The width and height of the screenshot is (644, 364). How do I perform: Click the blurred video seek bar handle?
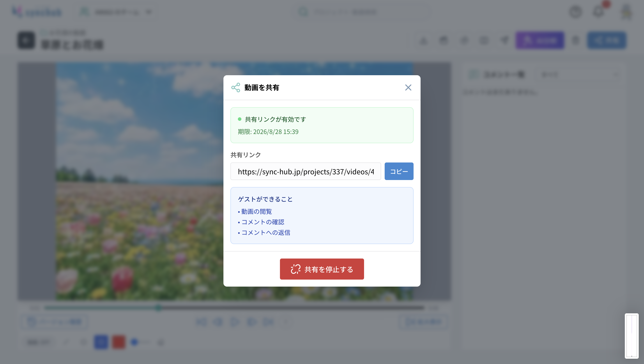tap(158, 308)
